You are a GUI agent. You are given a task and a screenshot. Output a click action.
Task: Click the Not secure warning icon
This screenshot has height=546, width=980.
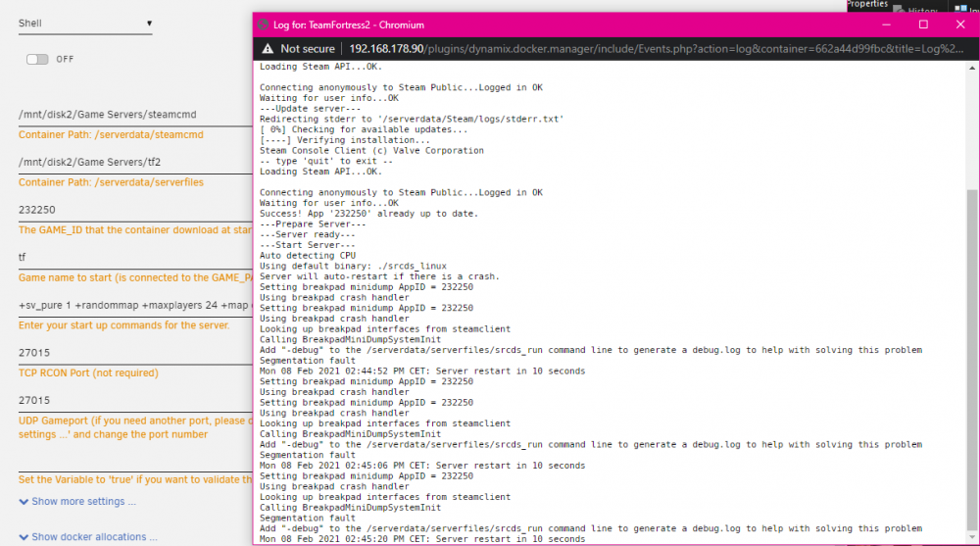268,49
